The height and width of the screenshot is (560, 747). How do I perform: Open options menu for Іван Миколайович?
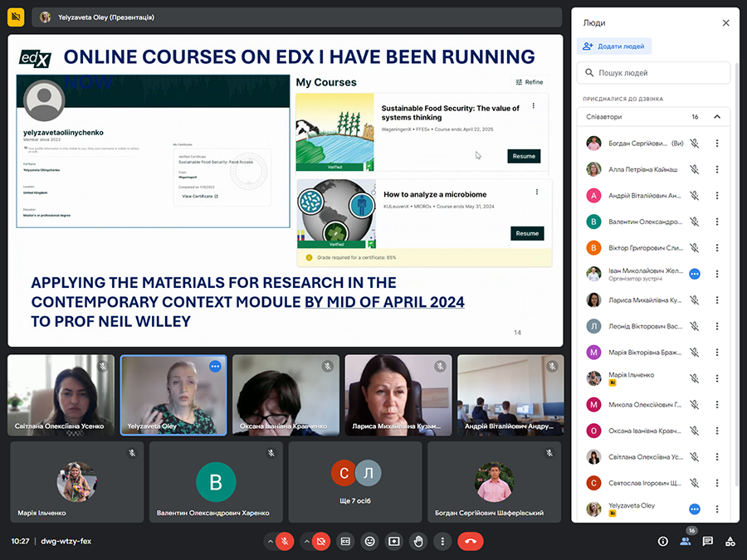pyautogui.click(x=717, y=274)
